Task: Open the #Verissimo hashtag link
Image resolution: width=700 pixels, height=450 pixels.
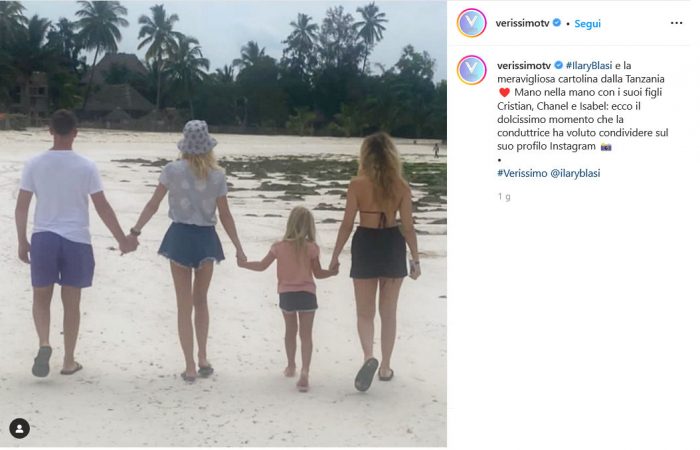Action: 522,173
